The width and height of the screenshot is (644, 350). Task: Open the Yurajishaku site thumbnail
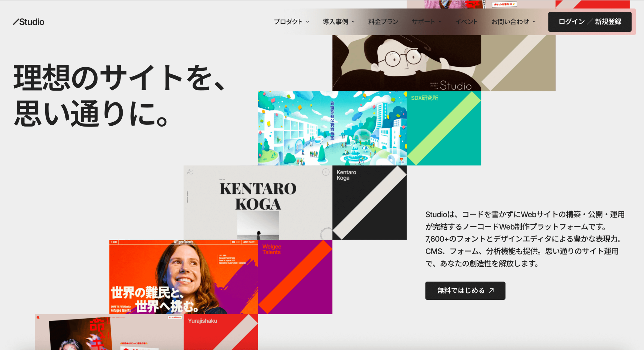point(109,332)
